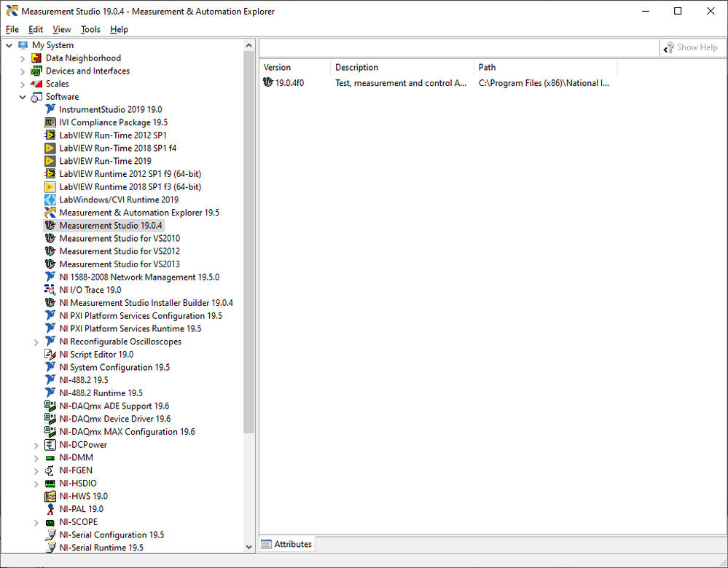The image size is (728, 568).
Task: Open the Edit menu
Action: (36, 29)
